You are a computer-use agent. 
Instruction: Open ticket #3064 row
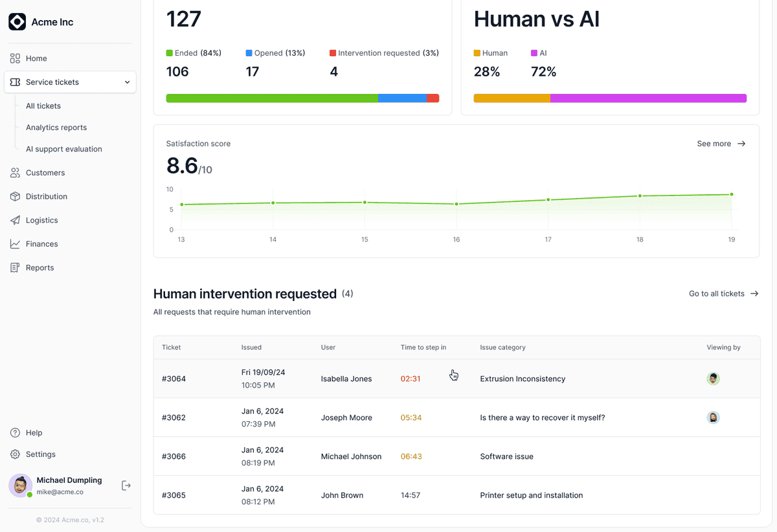[x=456, y=379]
